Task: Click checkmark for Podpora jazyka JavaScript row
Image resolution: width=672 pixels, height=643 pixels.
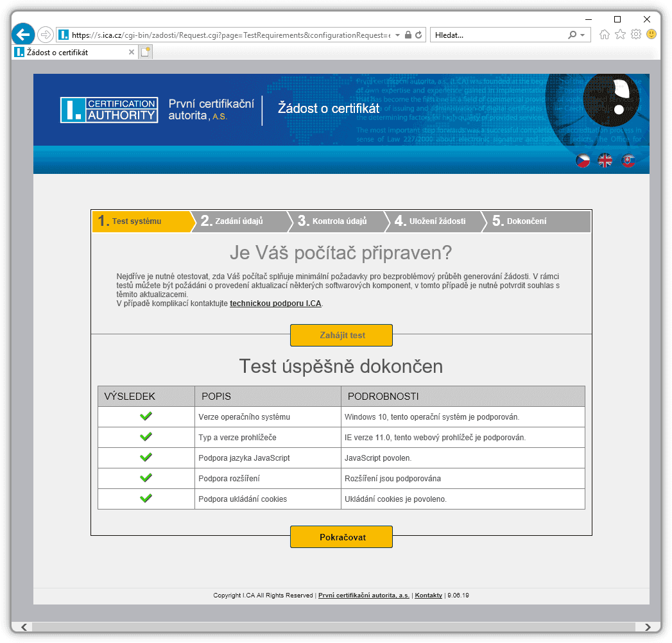Action: [x=146, y=458]
